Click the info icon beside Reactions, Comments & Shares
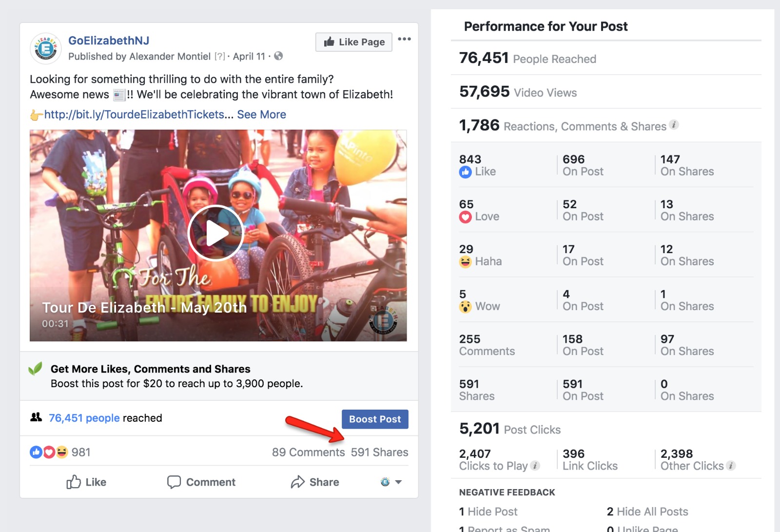The width and height of the screenshot is (780, 532). point(674,125)
